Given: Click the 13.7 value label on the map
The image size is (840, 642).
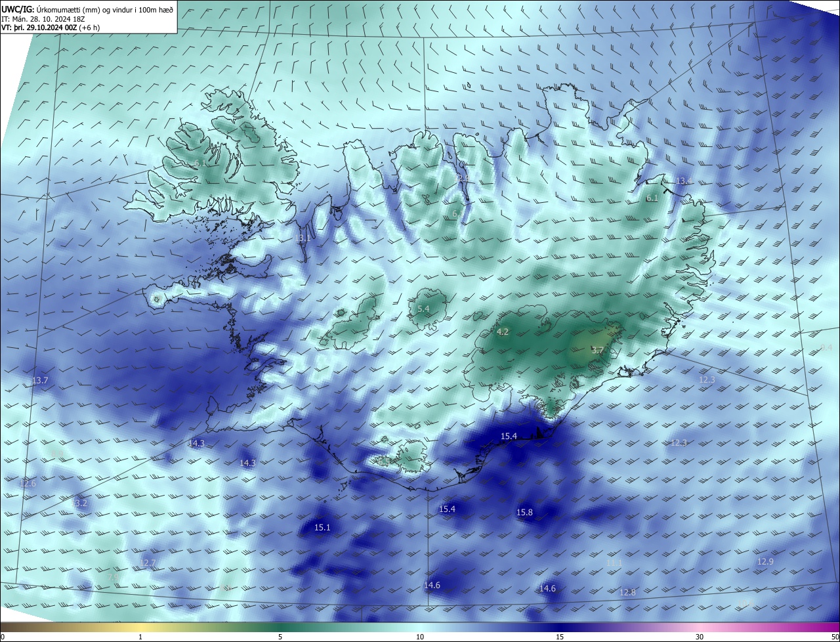Looking at the screenshot, I should click(40, 381).
